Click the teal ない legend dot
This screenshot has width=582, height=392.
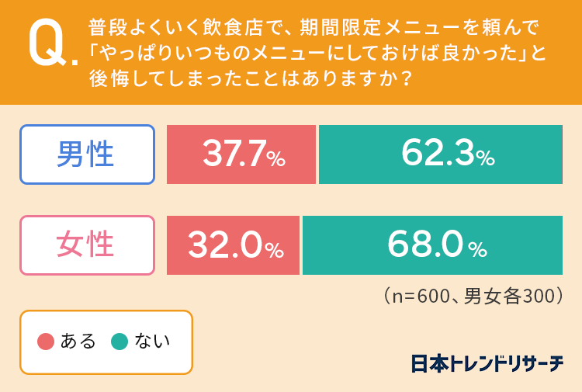click(120, 342)
